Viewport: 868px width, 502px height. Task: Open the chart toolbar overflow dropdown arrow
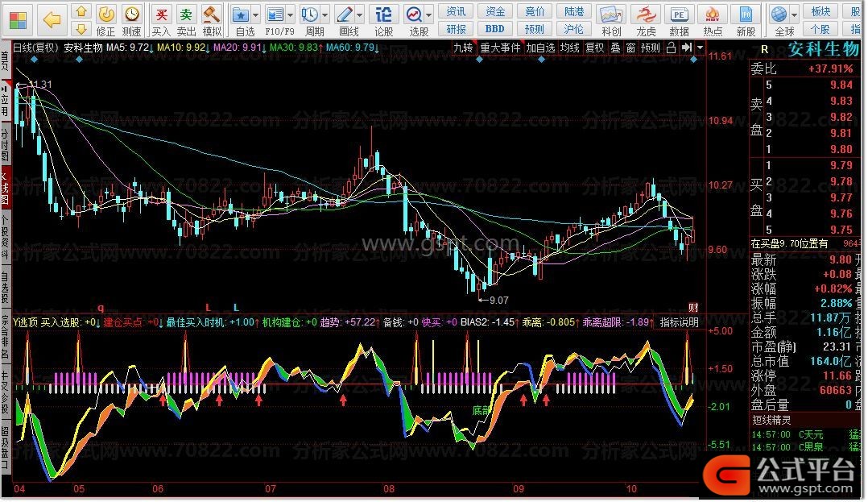pyautogui.click(x=700, y=48)
